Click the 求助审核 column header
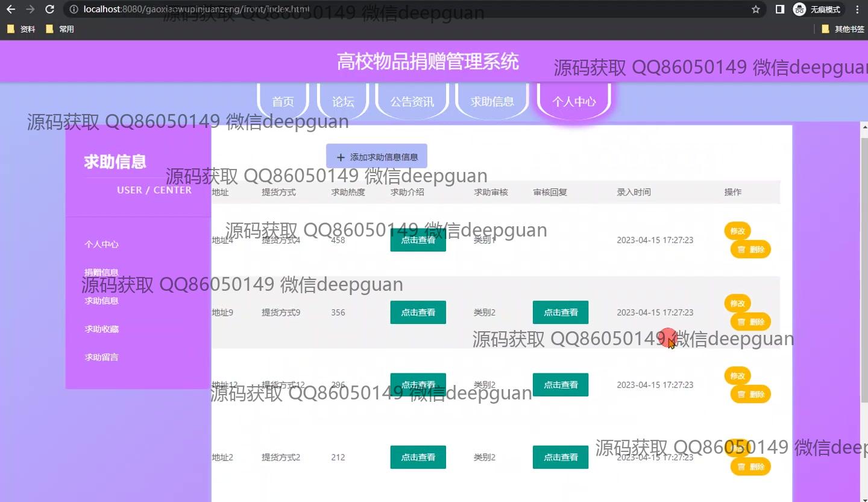 (491, 192)
